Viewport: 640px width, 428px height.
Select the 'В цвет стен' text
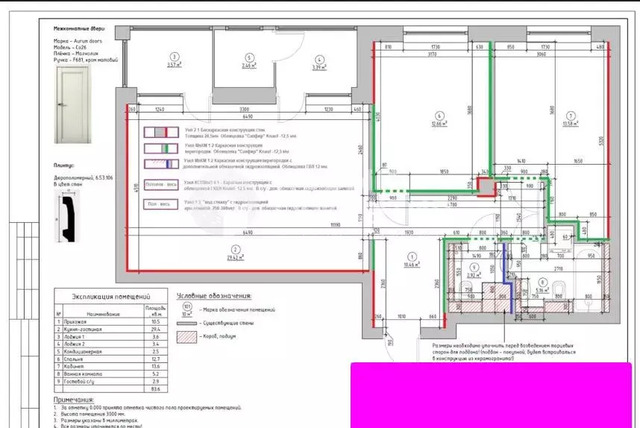click(x=68, y=184)
